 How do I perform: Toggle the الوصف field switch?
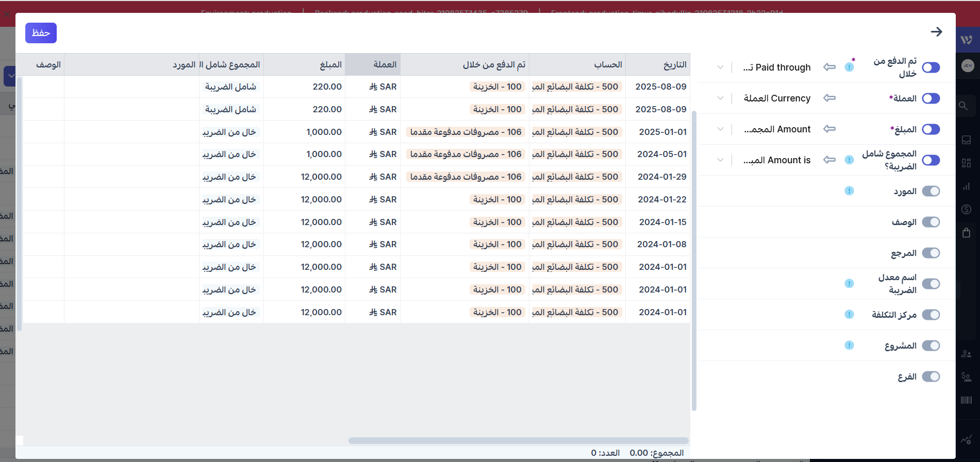(x=931, y=222)
